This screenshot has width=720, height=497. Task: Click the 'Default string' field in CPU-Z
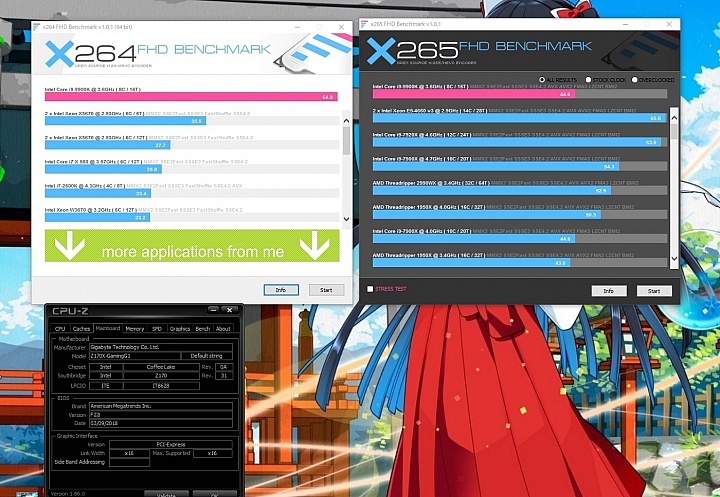[206, 356]
